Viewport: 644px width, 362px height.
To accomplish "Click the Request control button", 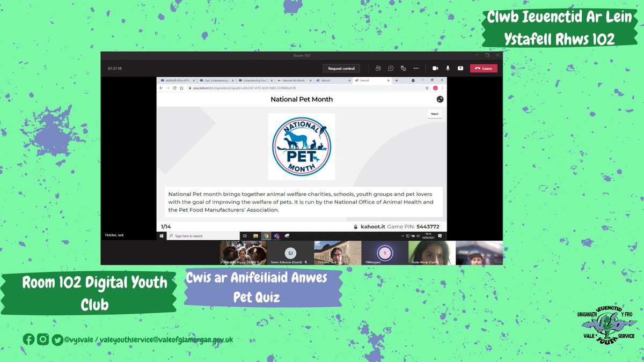I will [341, 68].
